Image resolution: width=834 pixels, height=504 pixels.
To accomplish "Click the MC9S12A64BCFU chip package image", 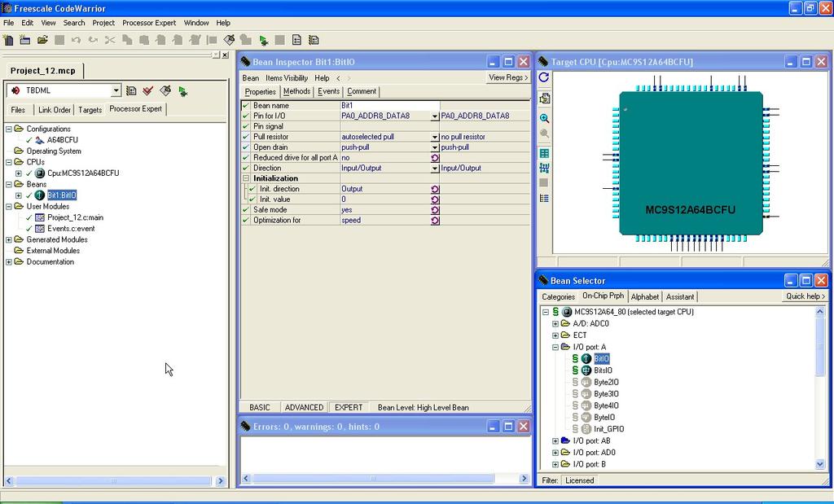I will coord(691,163).
